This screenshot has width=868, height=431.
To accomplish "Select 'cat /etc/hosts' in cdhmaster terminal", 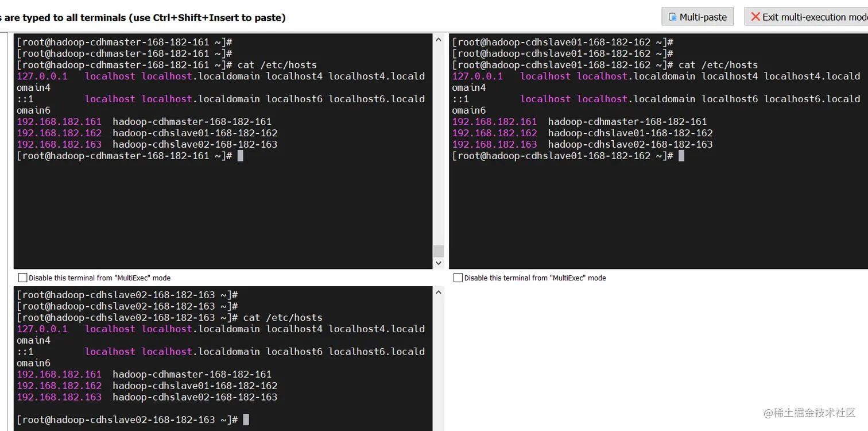I will [277, 65].
